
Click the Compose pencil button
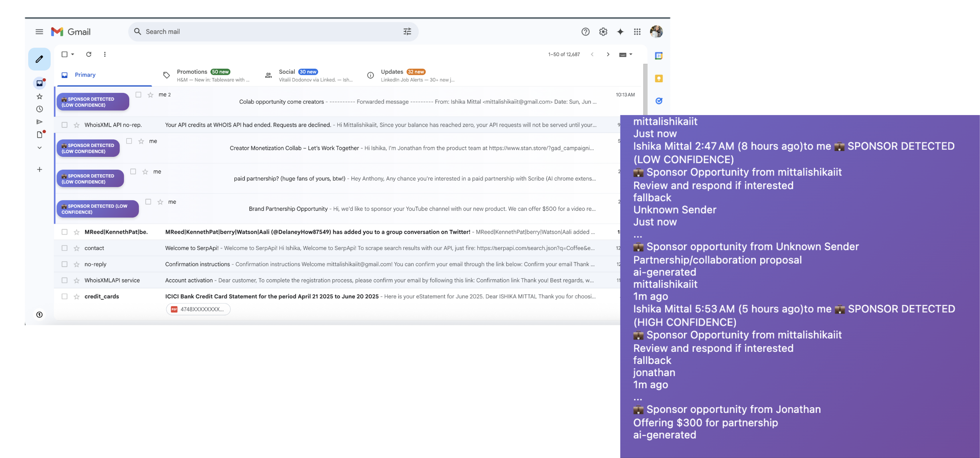[x=39, y=59]
